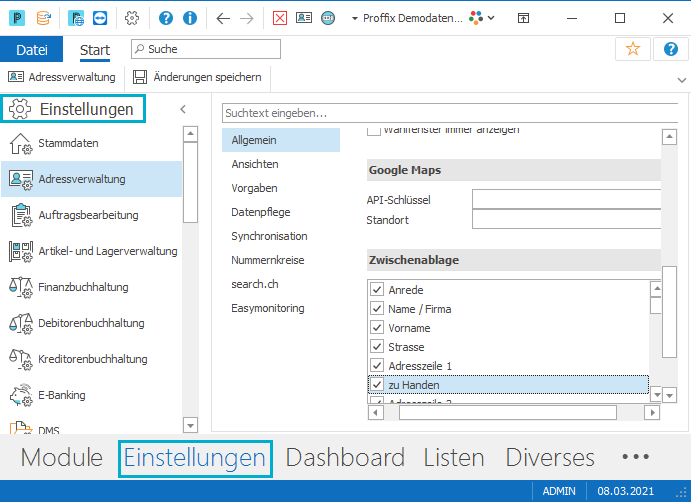This screenshot has width=691, height=502.
Task: Switch to the Dashboard tab
Action: pyautogui.click(x=345, y=457)
